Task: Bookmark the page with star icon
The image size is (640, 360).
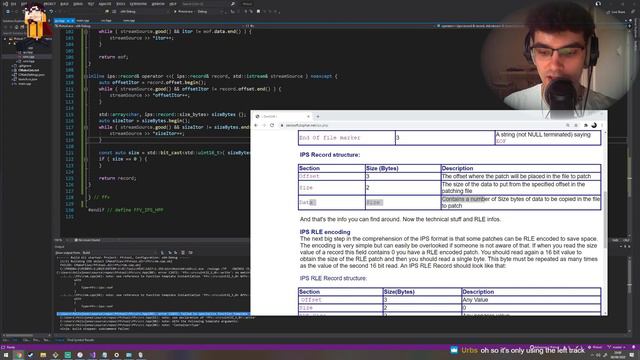Action: [x=576, y=125]
